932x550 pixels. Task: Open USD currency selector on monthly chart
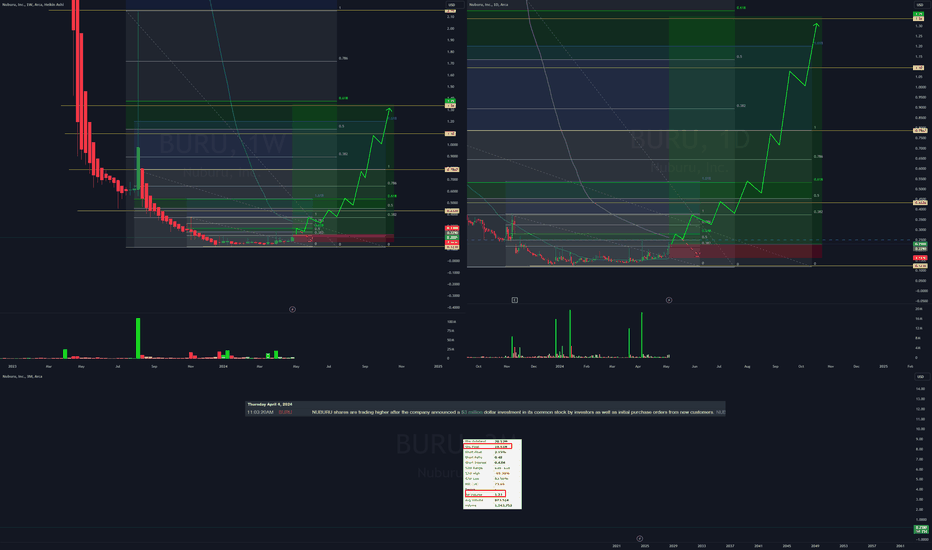920,377
